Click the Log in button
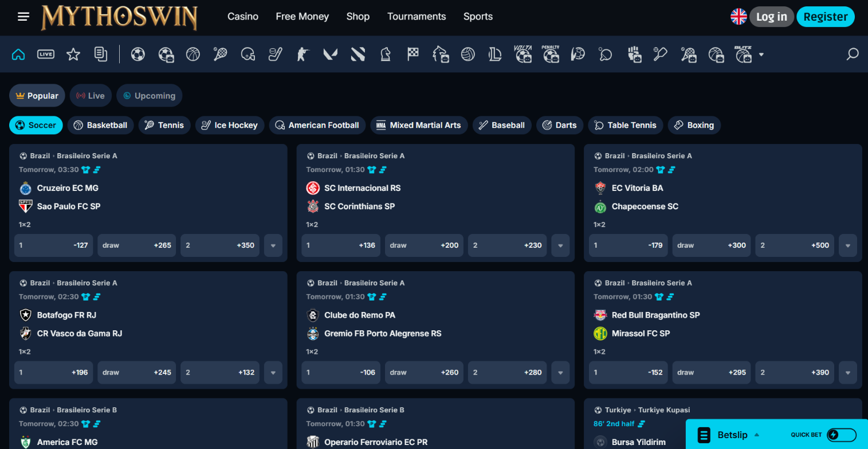 point(772,17)
